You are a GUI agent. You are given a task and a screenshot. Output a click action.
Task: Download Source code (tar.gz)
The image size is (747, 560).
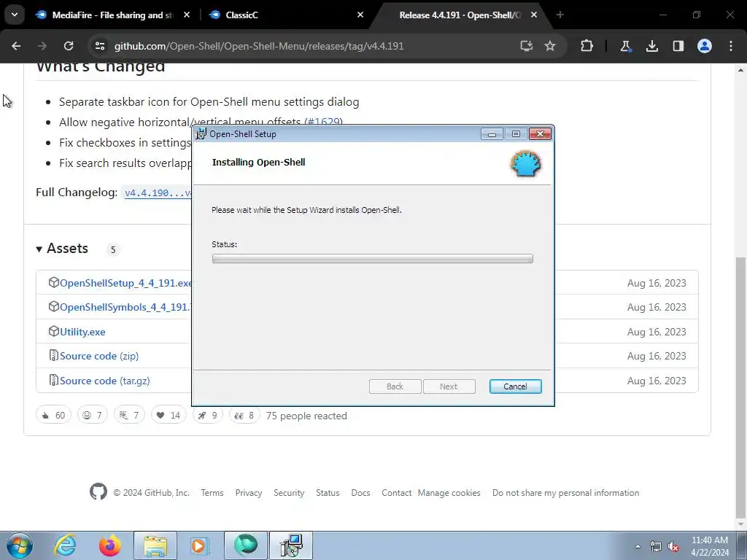(105, 381)
